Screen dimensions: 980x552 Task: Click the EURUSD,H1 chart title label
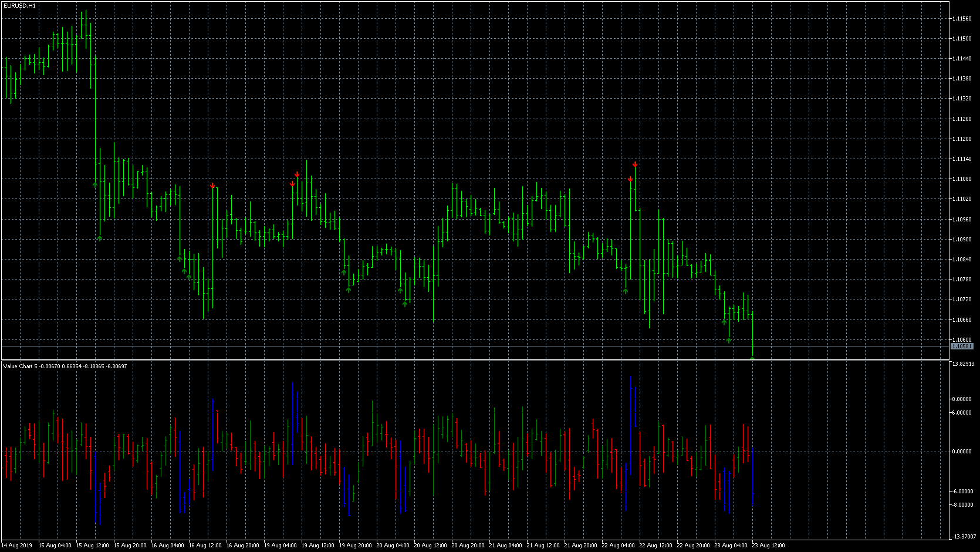click(x=19, y=5)
